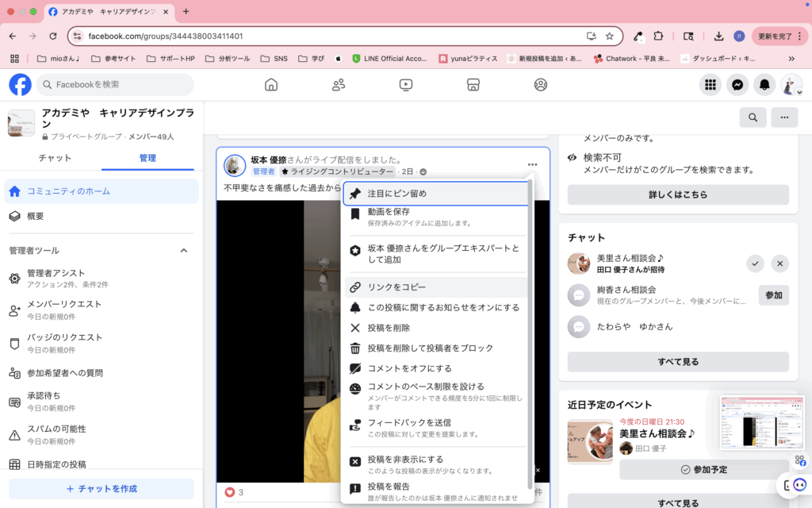Image resolution: width=812 pixels, height=508 pixels.
Task: Open the Messenger icon
Action: point(737,84)
